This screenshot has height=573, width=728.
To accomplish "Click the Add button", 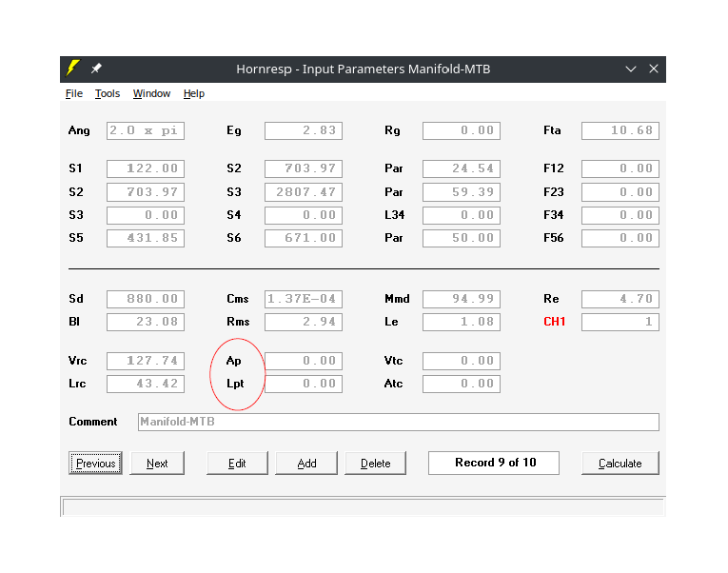I will (x=306, y=463).
